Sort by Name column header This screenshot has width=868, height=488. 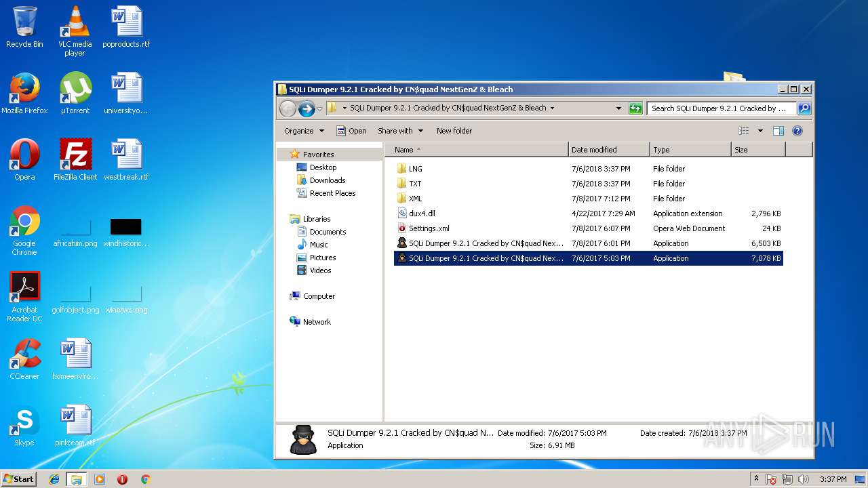click(x=477, y=150)
